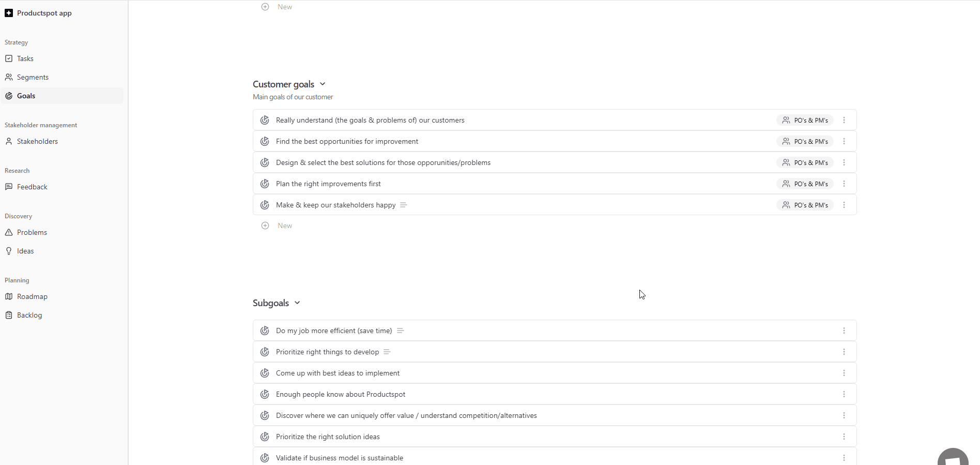Open the notes icon next to 'Do my job more efficient'
The height and width of the screenshot is (465, 980).
click(x=400, y=331)
